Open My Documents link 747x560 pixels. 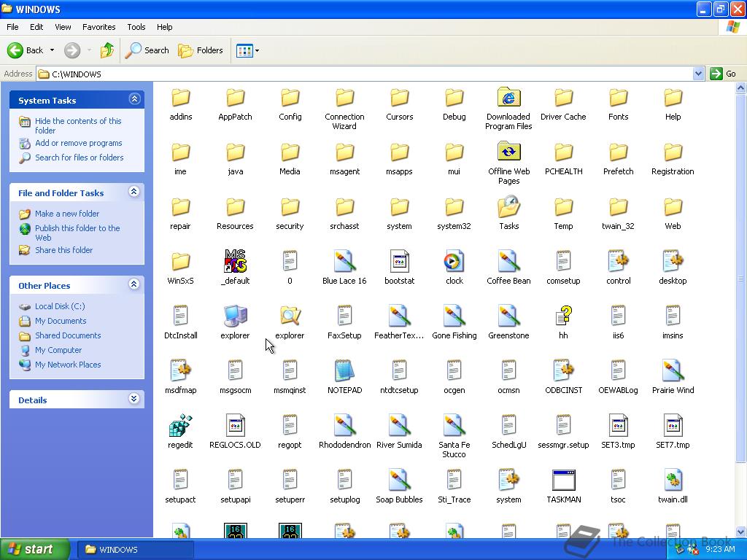[61, 321]
